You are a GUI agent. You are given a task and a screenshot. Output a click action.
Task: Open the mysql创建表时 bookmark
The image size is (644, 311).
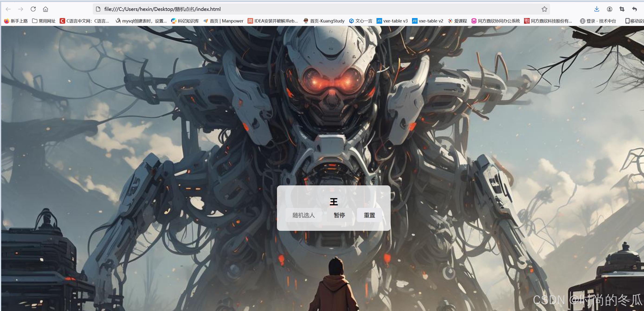point(141,21)
